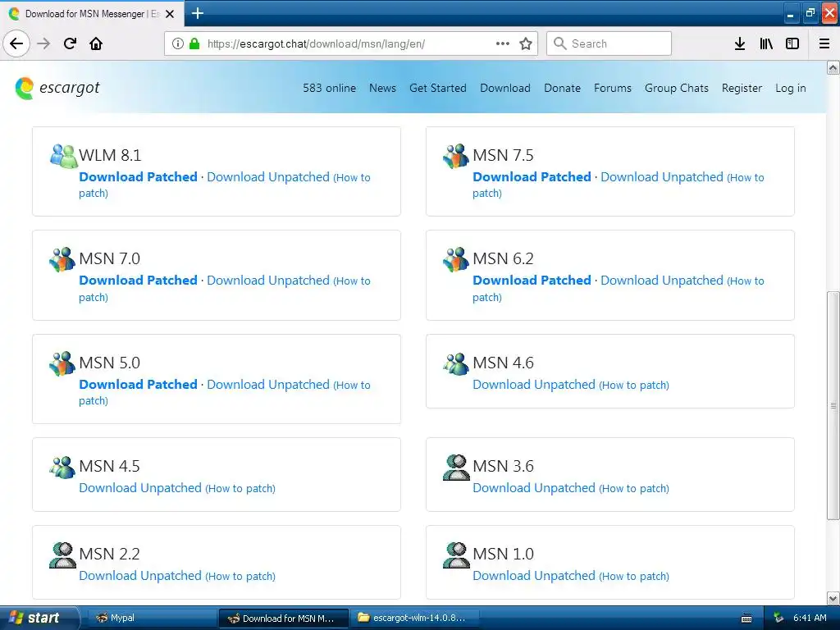Open the browser hamburger menu
Viewport: 840px width, 630px height.
coord(824,43)
